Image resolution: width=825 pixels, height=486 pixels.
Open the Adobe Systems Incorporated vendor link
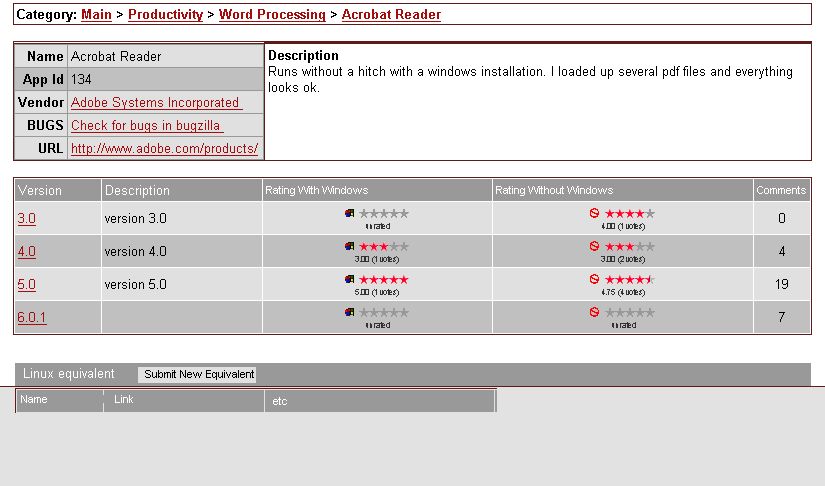(155, 102)
